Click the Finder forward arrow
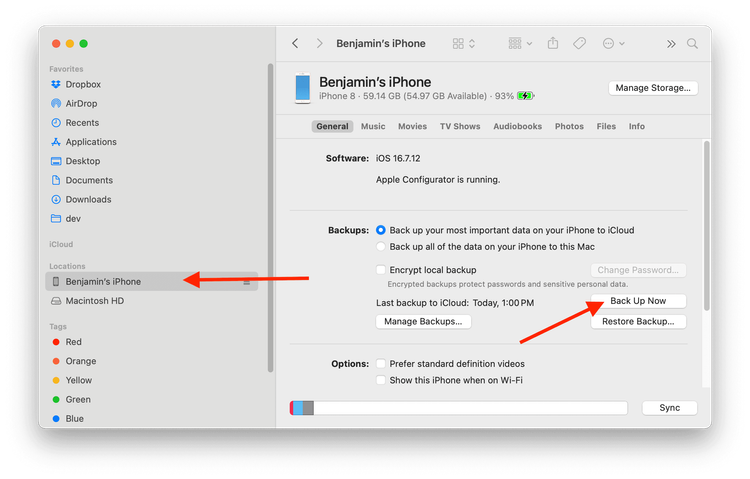Image resolution: width=750 pixels, height=479 pixels. (x=319, y=44)
